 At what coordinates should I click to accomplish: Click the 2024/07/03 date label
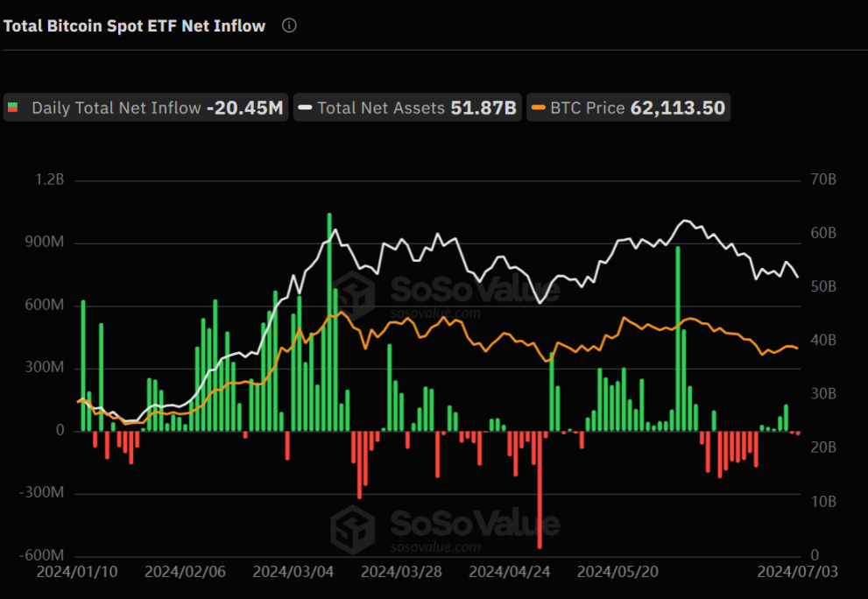pyautogui.click(x=797, y=572)
